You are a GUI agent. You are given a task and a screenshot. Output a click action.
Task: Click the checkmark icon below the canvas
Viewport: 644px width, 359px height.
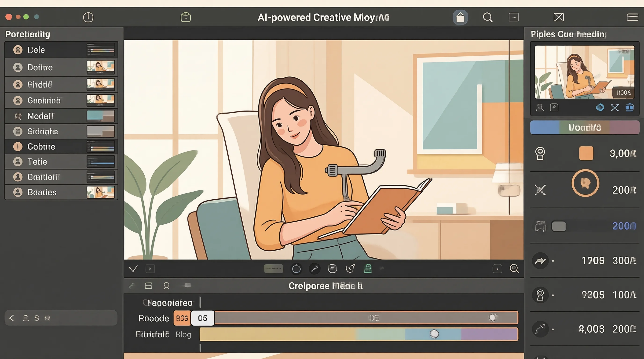[x=133, y=269]
